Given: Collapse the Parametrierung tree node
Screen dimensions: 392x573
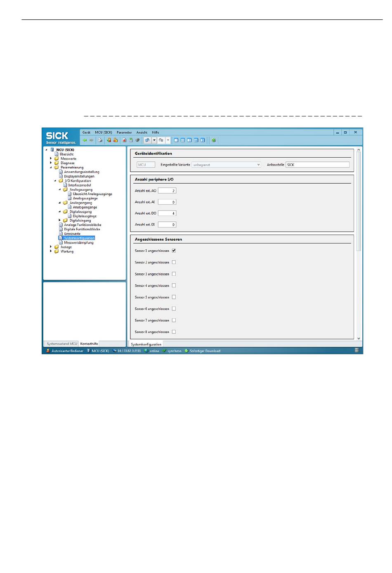Looking at the screenshot, I should click(x=51, y=168).
